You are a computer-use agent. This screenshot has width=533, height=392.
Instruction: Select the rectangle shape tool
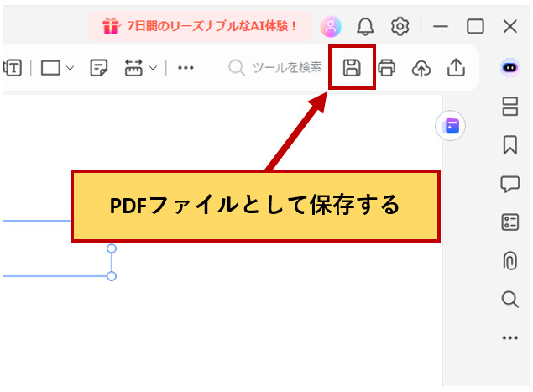tap(50, 68)
